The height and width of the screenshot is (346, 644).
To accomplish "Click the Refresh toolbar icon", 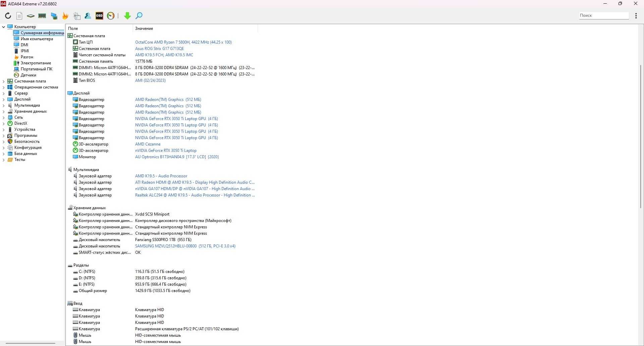I will 8,16.
